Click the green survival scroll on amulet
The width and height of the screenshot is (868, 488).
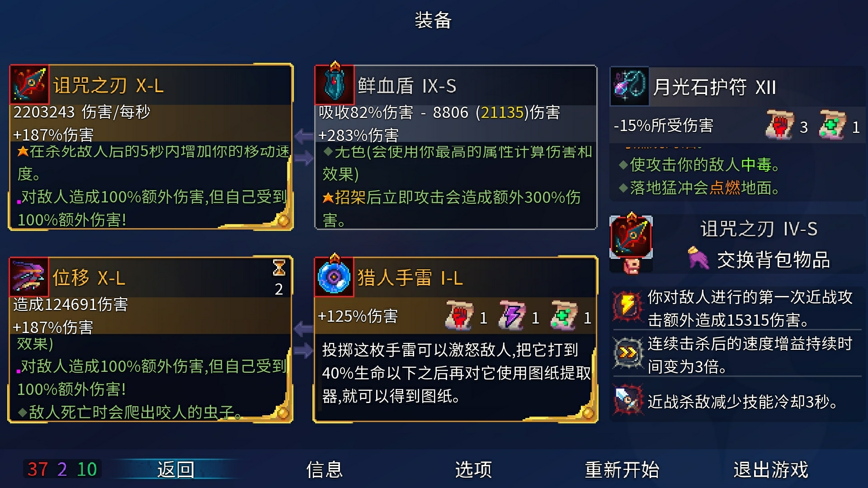pos(832,125)
